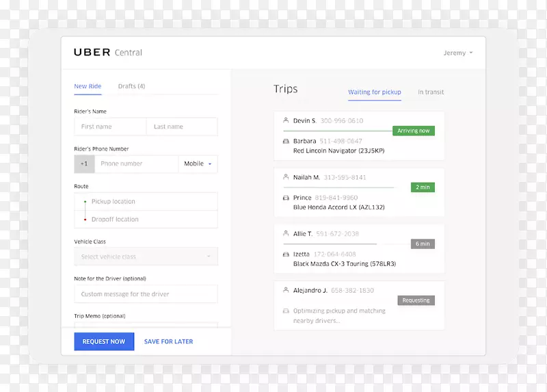Click the First name field

[x=110, y=127]
